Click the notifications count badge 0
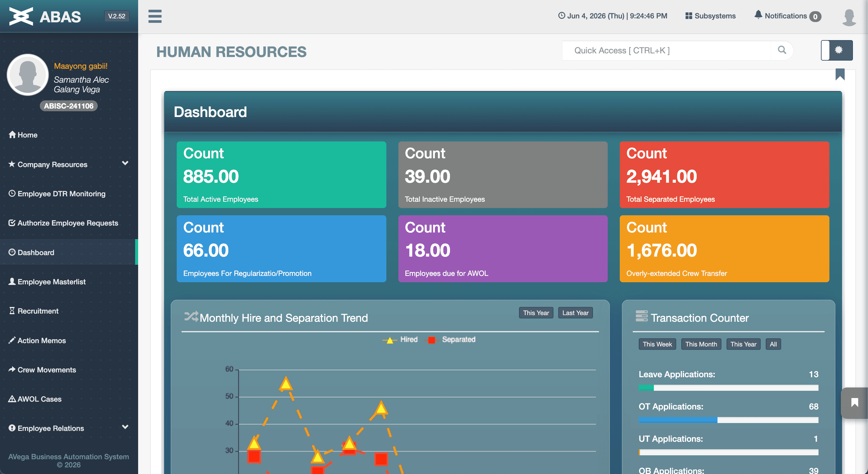The image size is (868, 474). (815, 16)
